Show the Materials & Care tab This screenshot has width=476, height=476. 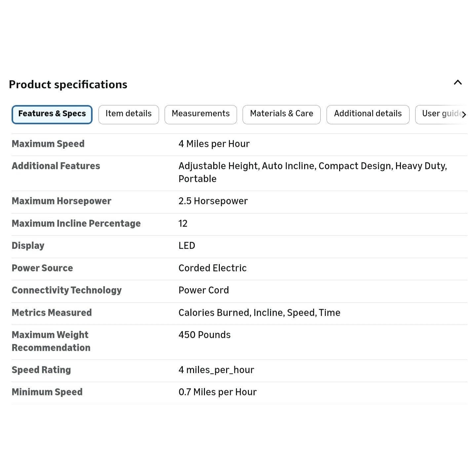[x=281, y=114]
